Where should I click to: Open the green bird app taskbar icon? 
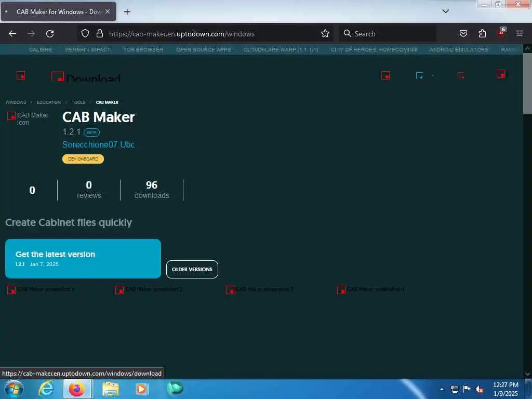click(x=175, y=388)
